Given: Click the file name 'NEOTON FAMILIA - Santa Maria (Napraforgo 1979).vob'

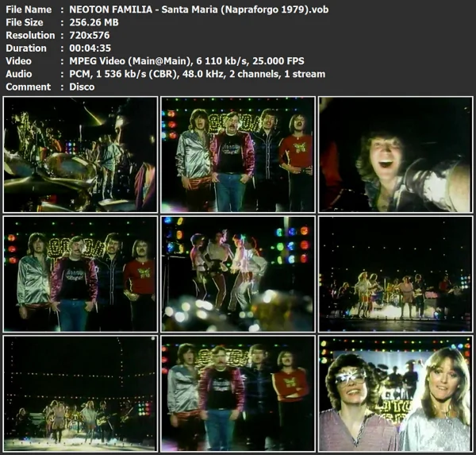Looking at the screenshot, I should pyautogui.click(x=199, y=10).
